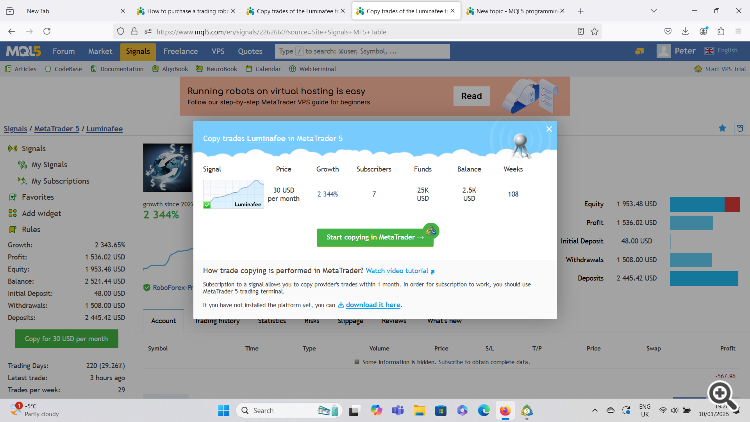
Task: Open the MQL5 logo home link
Action: click(23, 51)
